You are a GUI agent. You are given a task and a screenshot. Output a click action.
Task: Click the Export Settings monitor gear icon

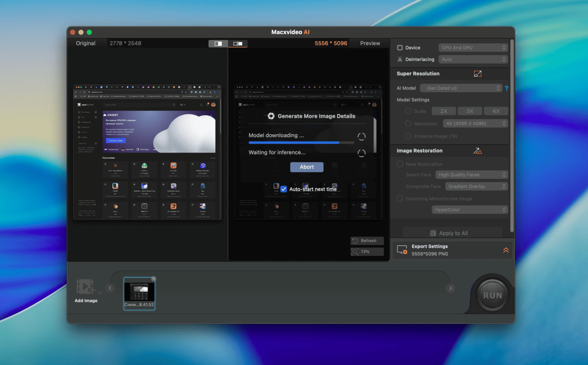402,250
